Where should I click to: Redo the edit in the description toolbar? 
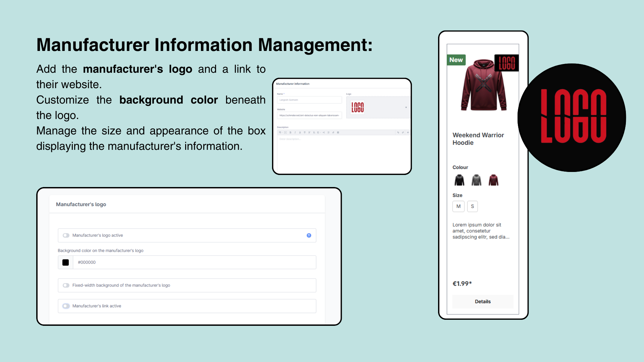pos(403,132)
